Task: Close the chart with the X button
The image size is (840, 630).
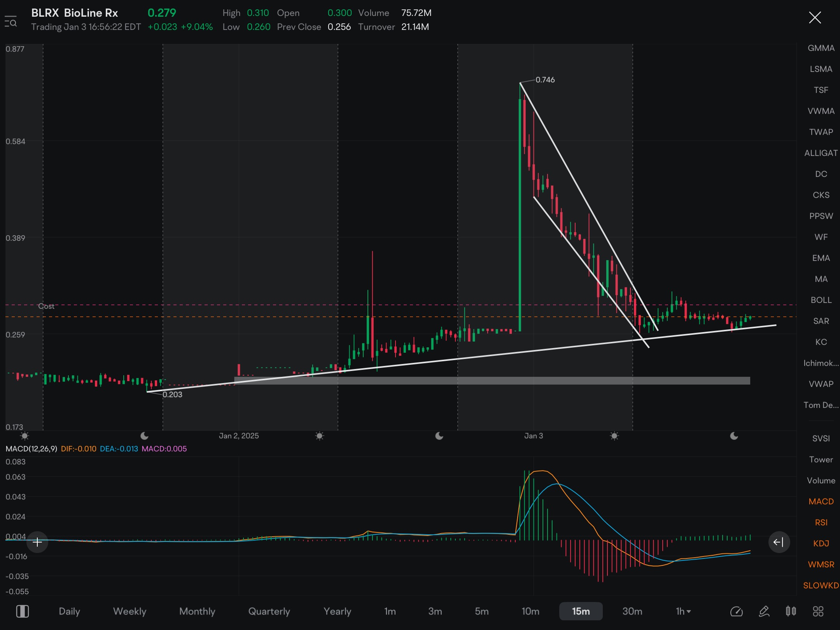Action: tap(815, 17)
